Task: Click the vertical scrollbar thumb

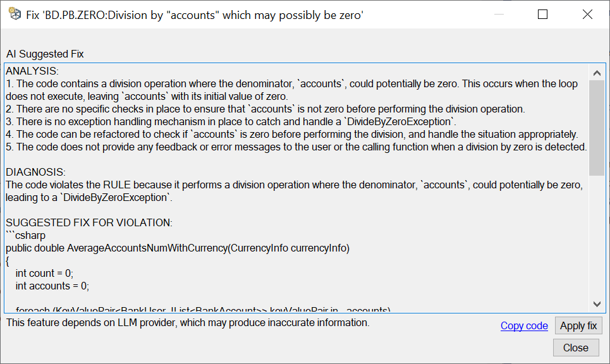Action: [x=597, y=128]
